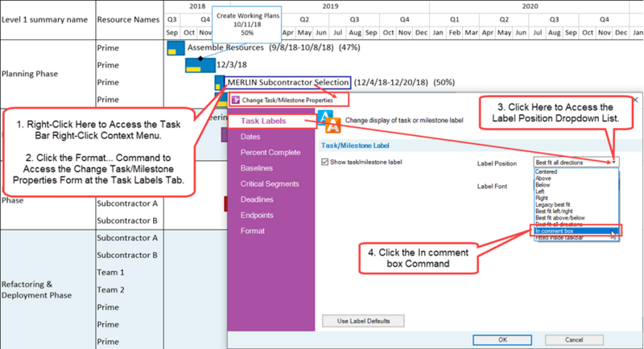Go to the Baselines tab
This screenshot has width=644, height=349.
(x=256, y=168)
